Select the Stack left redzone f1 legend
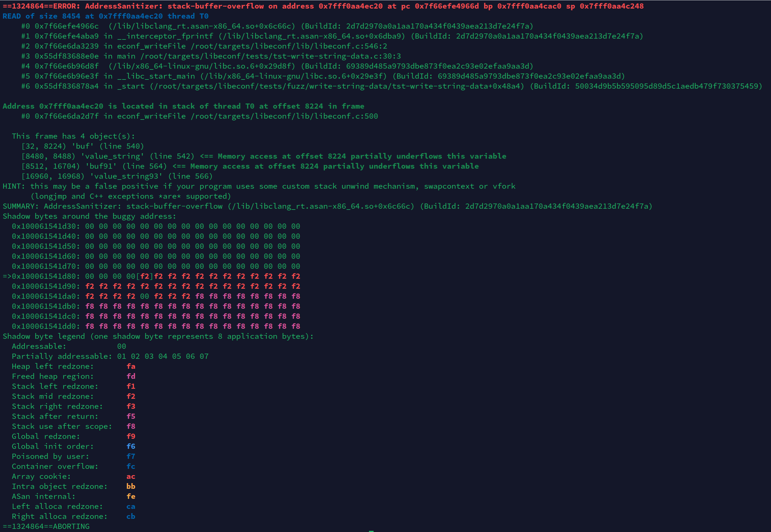The width and height of the screenshot is (771, 532). point(67,386)
